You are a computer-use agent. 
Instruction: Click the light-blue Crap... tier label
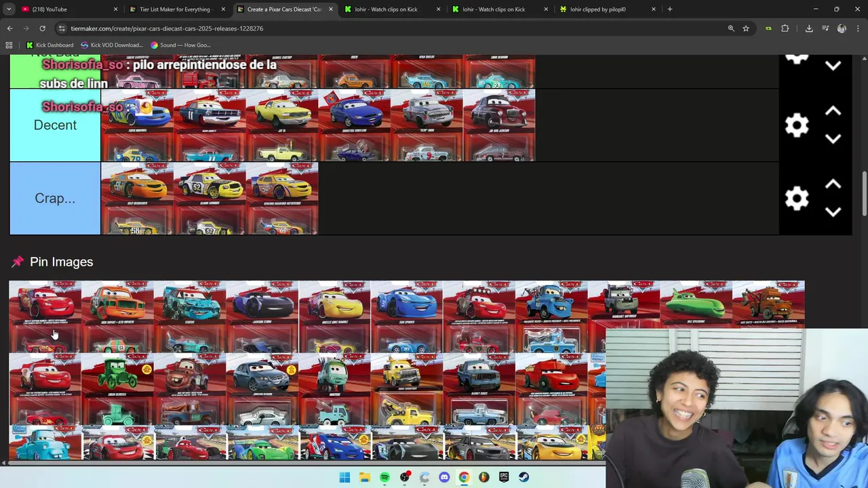(55, 199)
